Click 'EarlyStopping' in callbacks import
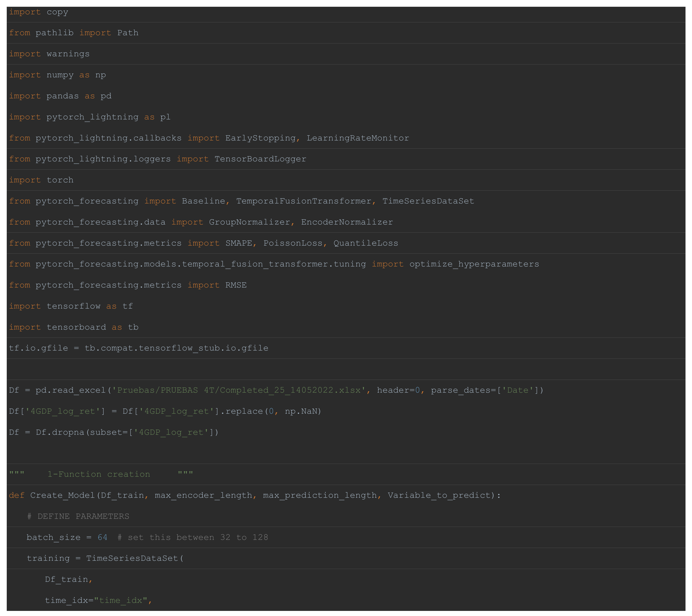Viewport: 692px width, 616px height. pyautogui.click(x=260, y=138)
